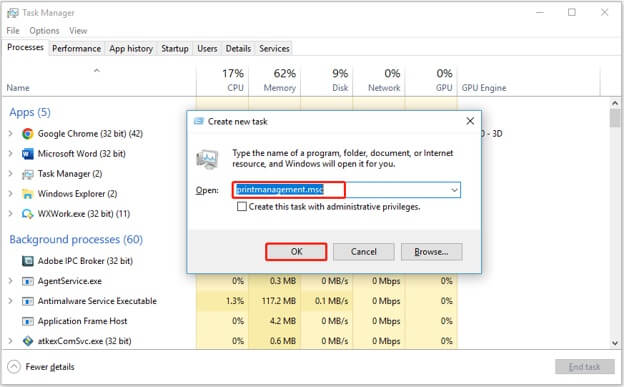Sort processes by the Network column
624x387 pixels.
click(379, 82)
